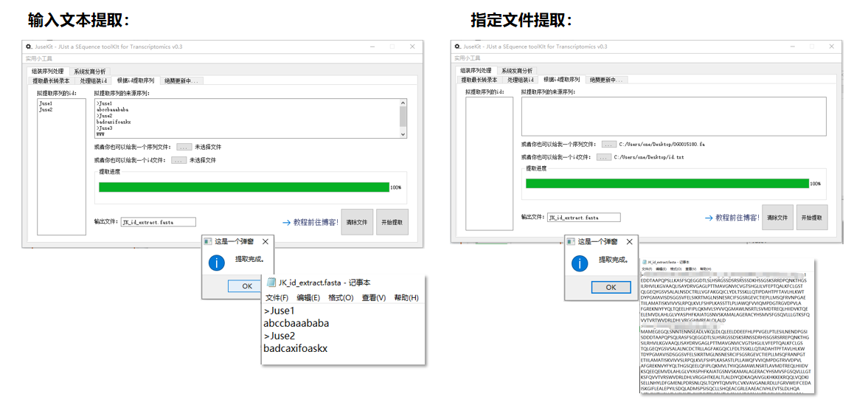Open 文件(F) menu in the large Notepad
This screenshot has height=408, width=868.
point(277,297)
